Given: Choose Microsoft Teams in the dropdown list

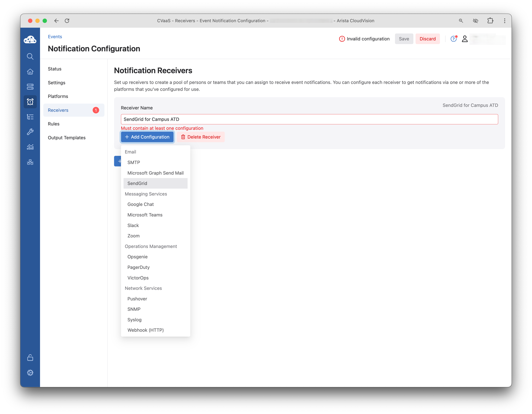Looking at the screenshot, I should point(145,215).
